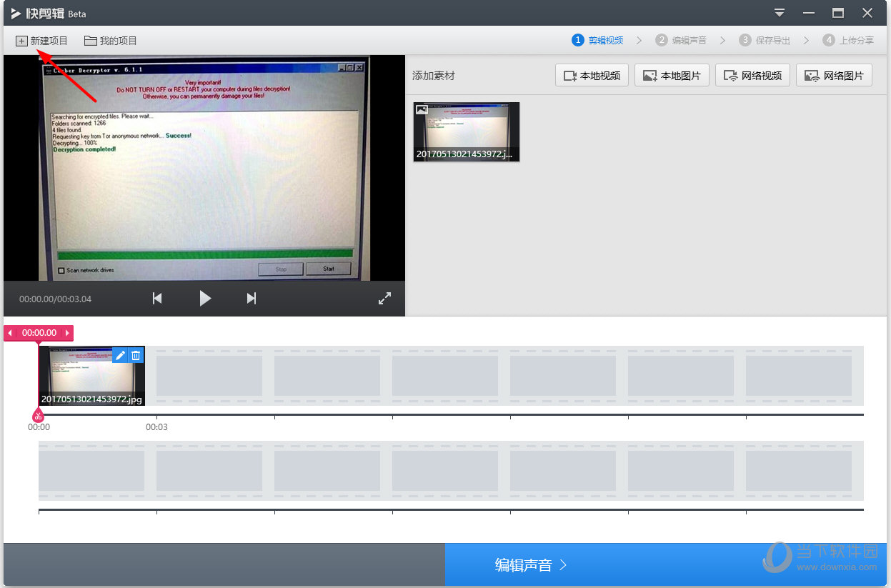Select the 20170513021453972 material thumbnail

tap(467, 131)
